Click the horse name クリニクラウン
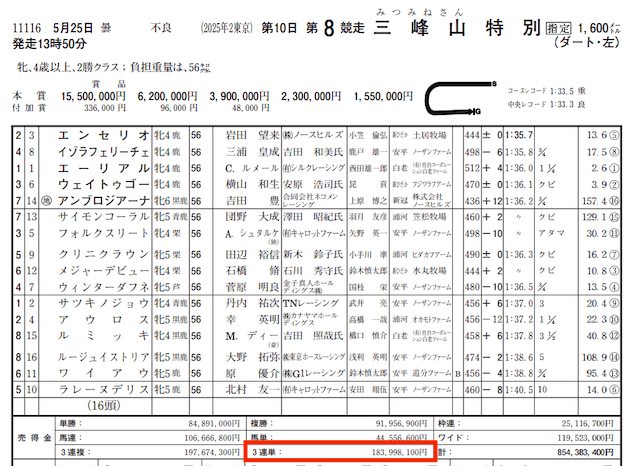640x466 pixels. (104, 255)
